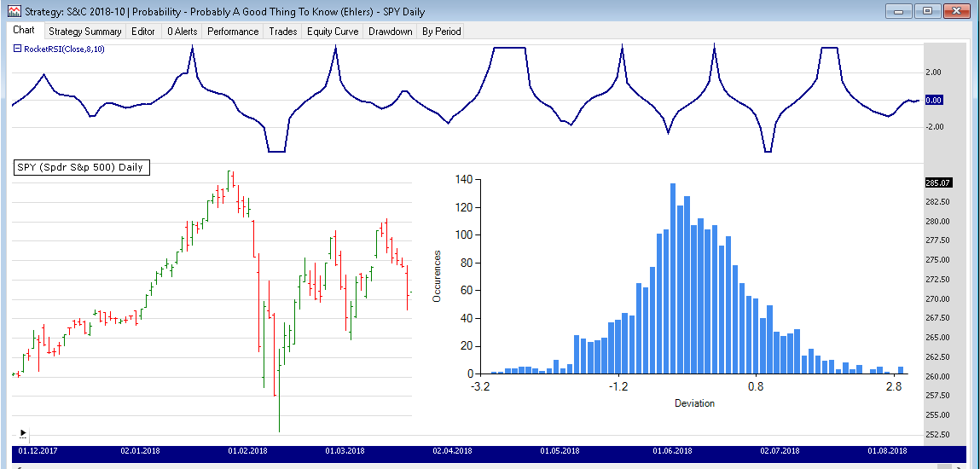
Task: Click the 01.02.2018 date on time axis
Action: click(x=248, y=451)
